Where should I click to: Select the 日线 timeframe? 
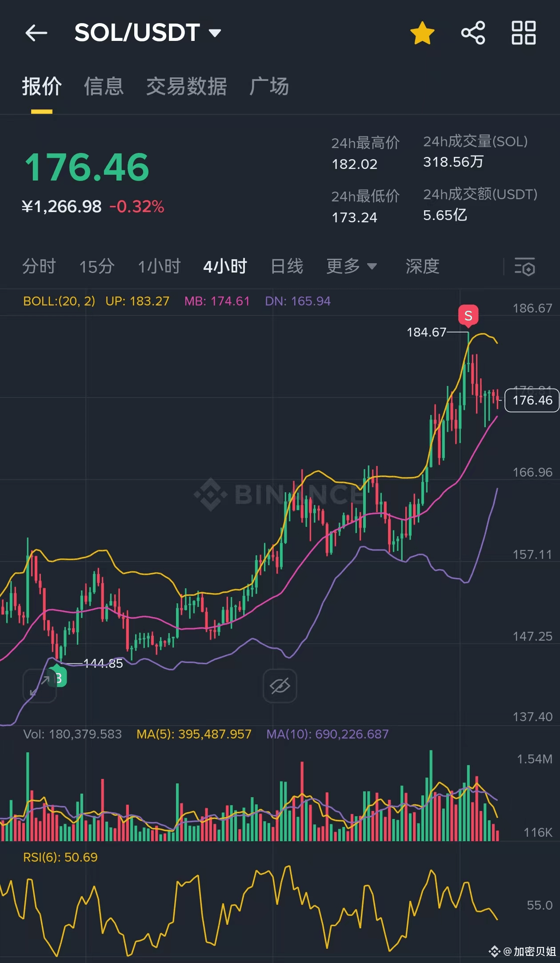[x=287, y=267]
